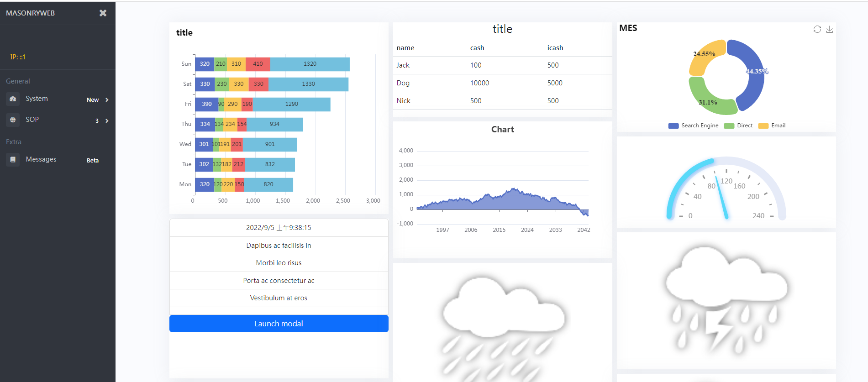Click the Launch modal button
868x382 pixels.
click(x=279, y=324)
